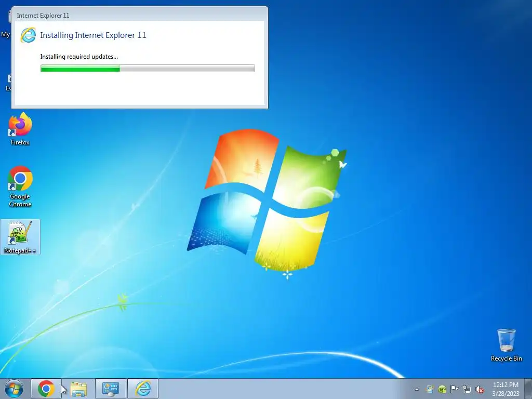This screenshot has width=532, height=399.
Task: Select the Notepad++ desktop shortcut
Action: 20,237
